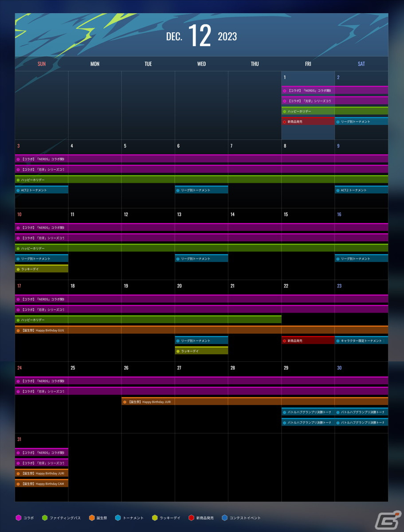The width and height of the screenshot is (404, 532).
Task: Click the green ファイティングパス hexagon in the legend
Action: pyautogui.click(x=45, y=518)
